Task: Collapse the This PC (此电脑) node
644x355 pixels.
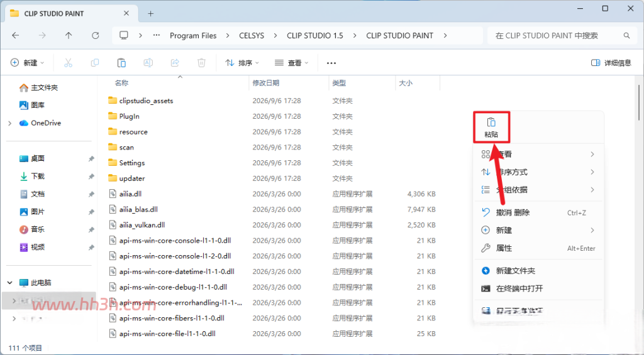Action: (x=10, y=282)
